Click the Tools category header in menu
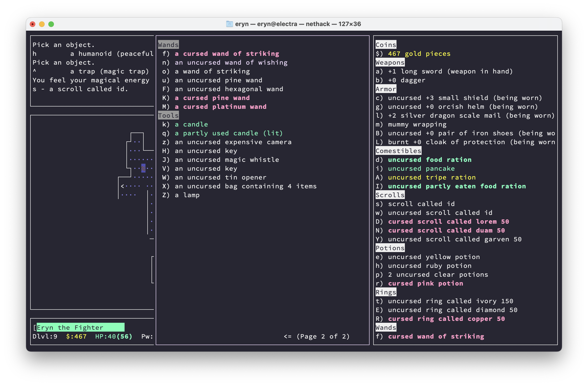The image size is (588, 386). [168, 115]
